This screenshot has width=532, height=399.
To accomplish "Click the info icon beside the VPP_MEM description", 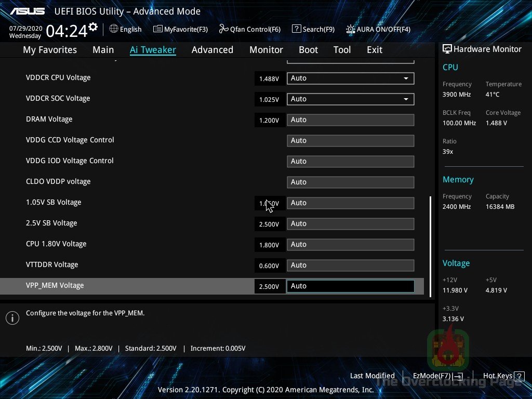I will [12, 317].
